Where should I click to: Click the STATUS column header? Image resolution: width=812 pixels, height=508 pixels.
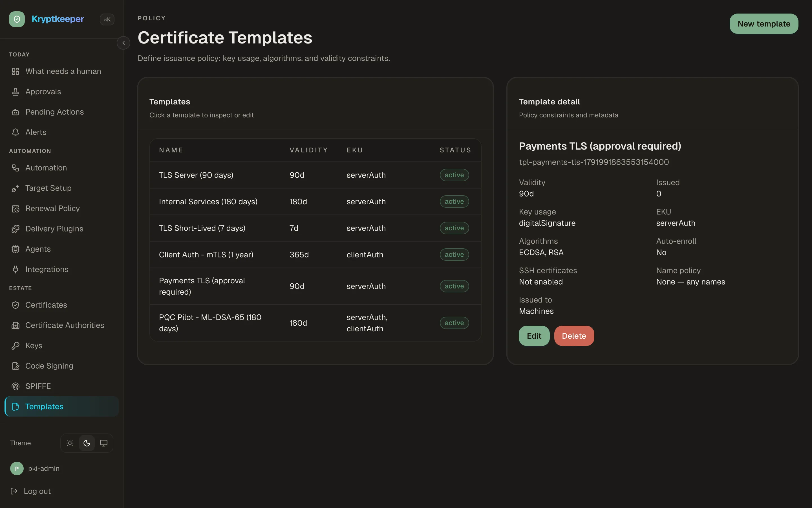455,150
